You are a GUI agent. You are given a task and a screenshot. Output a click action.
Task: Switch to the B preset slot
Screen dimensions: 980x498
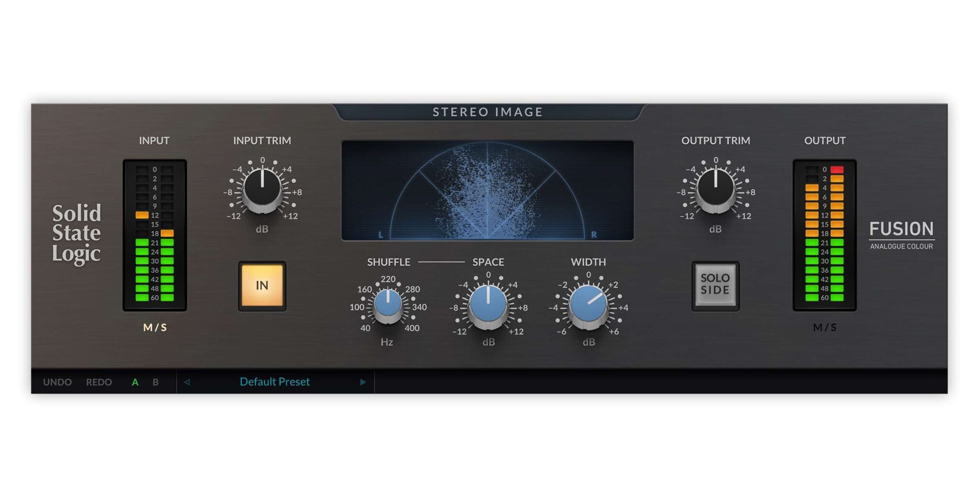tap(156, 382)
